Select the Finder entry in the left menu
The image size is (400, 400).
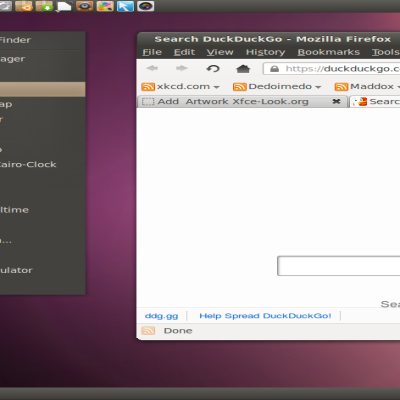pyautogui.click(x=15, y=40)
